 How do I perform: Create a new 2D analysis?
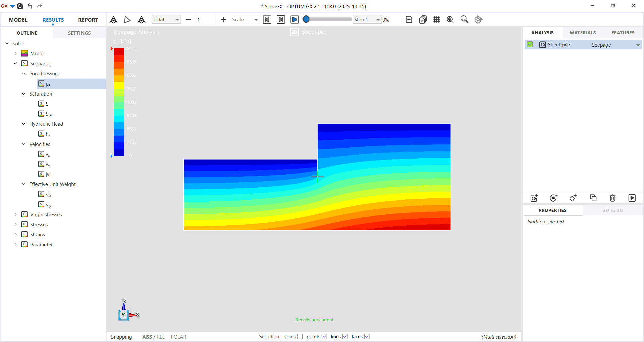point(534,198)
